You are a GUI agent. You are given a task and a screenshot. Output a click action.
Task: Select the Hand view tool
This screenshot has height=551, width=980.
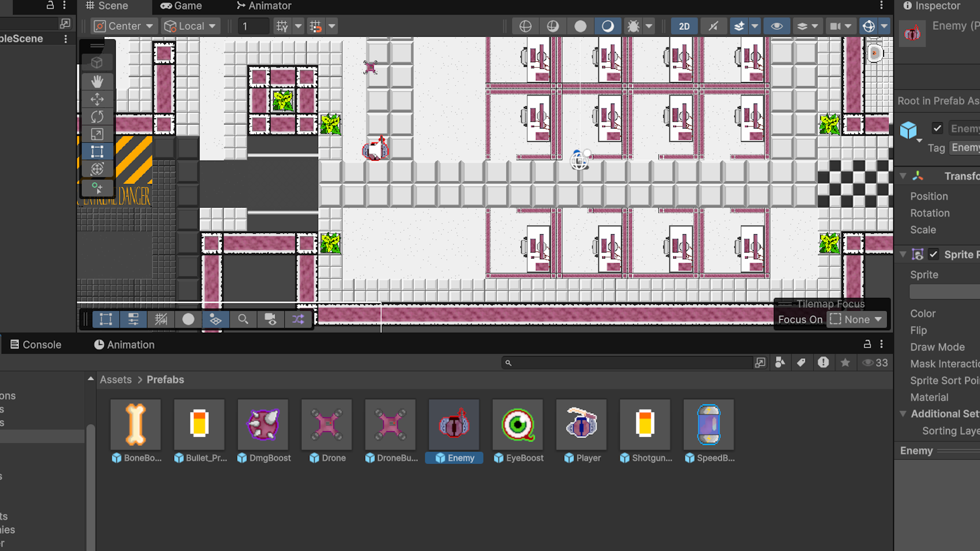[97, 82]
